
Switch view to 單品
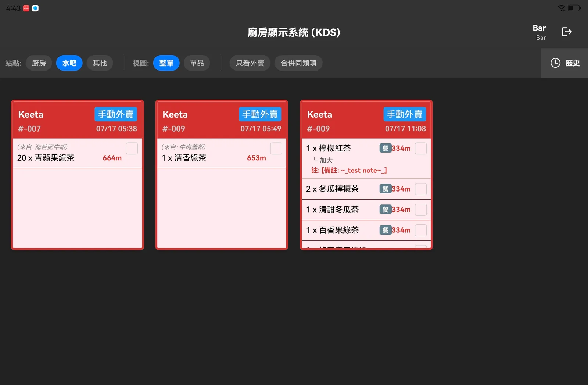tap(197, 63)
